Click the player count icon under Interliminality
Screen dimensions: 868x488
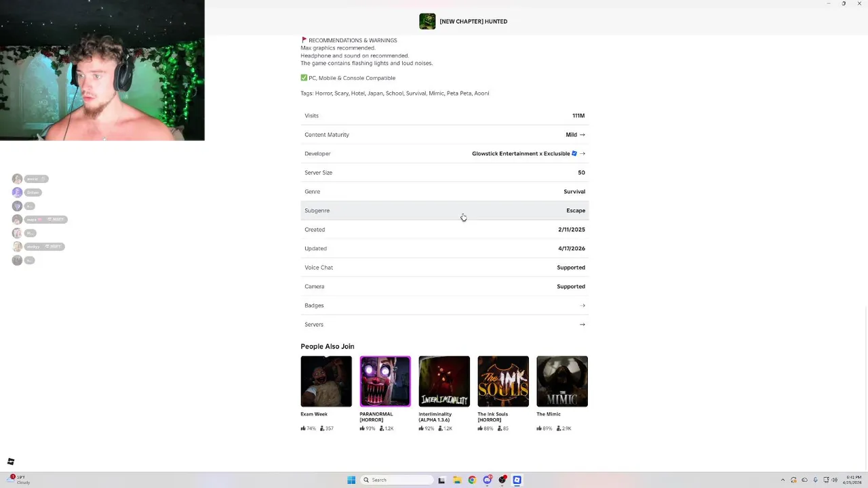(441, 428)
